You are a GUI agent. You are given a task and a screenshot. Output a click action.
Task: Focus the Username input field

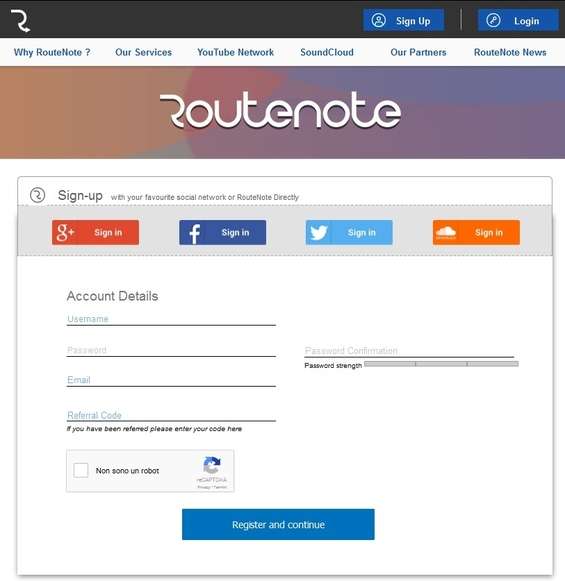(171, 319)
